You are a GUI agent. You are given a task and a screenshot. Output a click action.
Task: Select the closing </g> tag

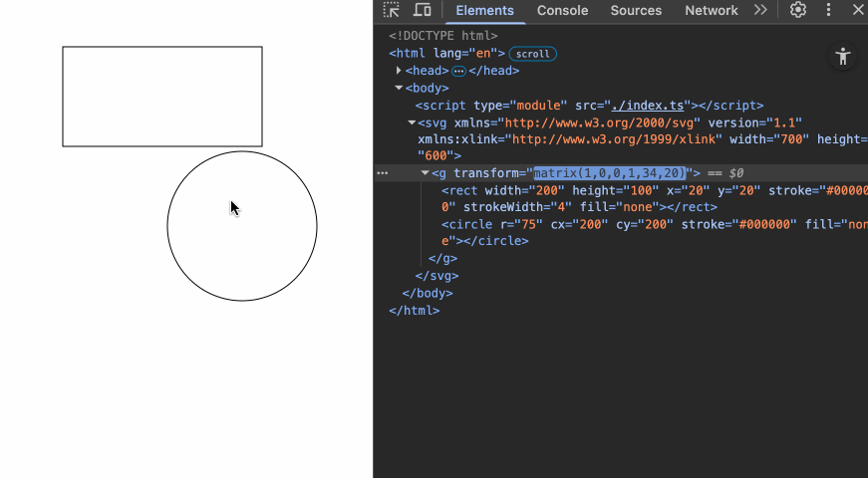[x=442, y=258]
